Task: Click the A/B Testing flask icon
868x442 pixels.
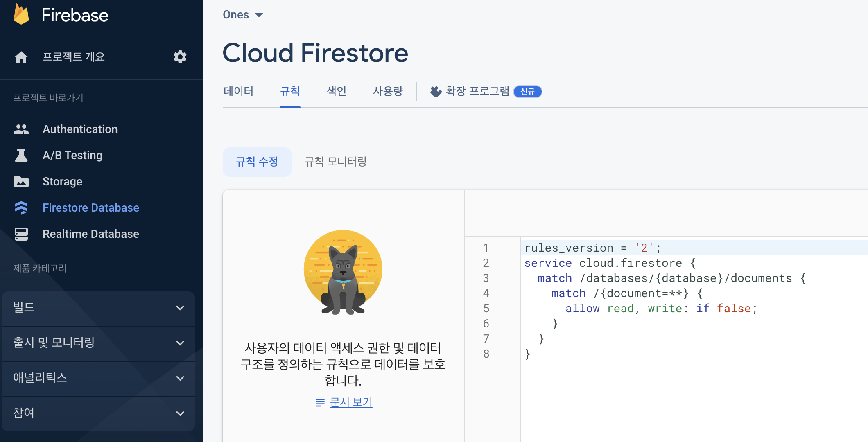Action: (x=21, y=156)
